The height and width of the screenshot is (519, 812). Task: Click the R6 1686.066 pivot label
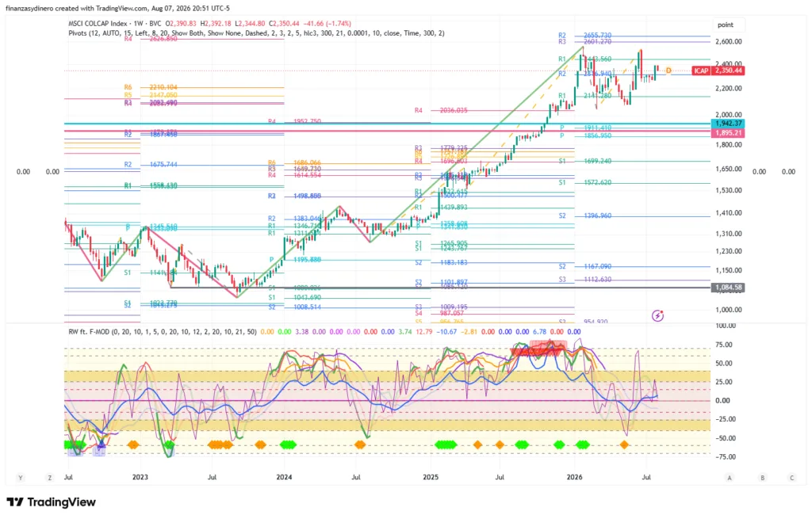coord(295,162)
